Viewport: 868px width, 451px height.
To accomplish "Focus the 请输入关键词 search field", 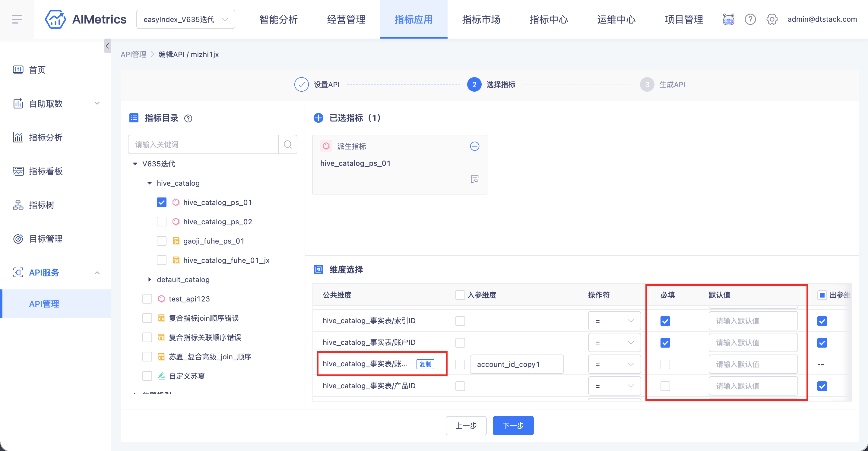I will click(x=203, y=144).
